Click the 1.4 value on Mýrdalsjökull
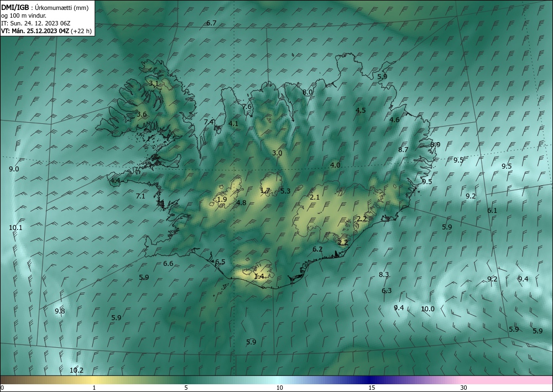This screenshot has width=553, height=392. pyautogui.click(x=259, y=276)
